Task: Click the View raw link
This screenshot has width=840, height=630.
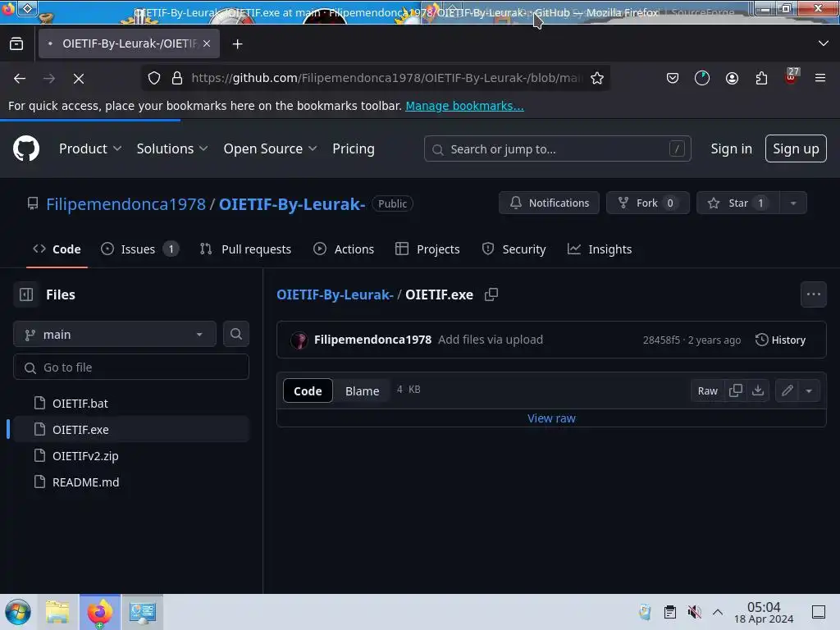Action: [551, 418]
